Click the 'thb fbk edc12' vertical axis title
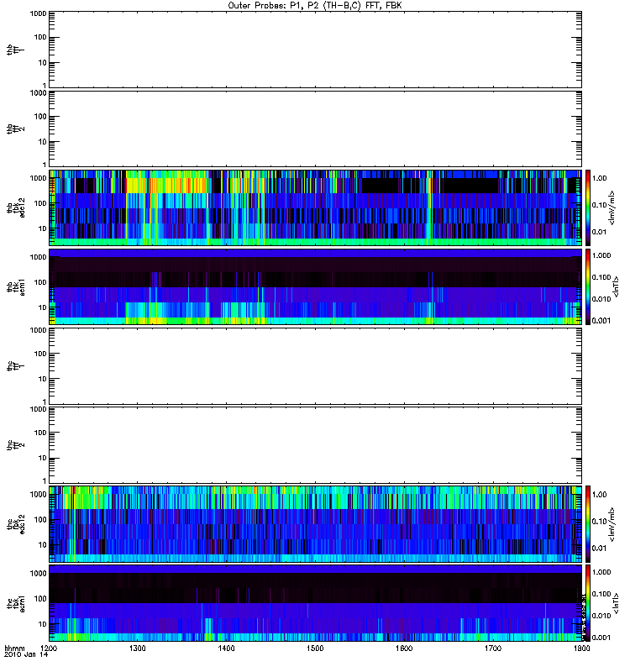 [15, 207]
